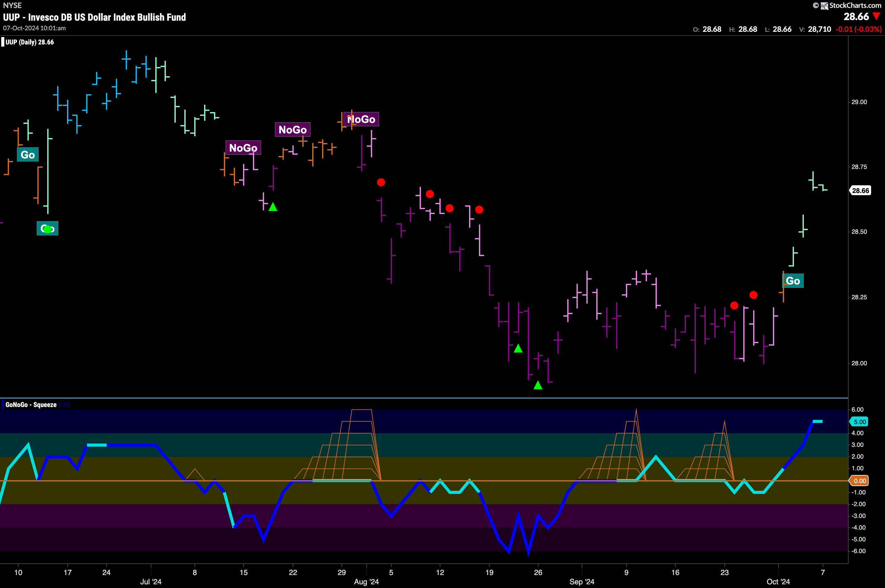Click the large header price 28.66
The width and height of the screenshot is (885, 588).
tap(856, 16)
